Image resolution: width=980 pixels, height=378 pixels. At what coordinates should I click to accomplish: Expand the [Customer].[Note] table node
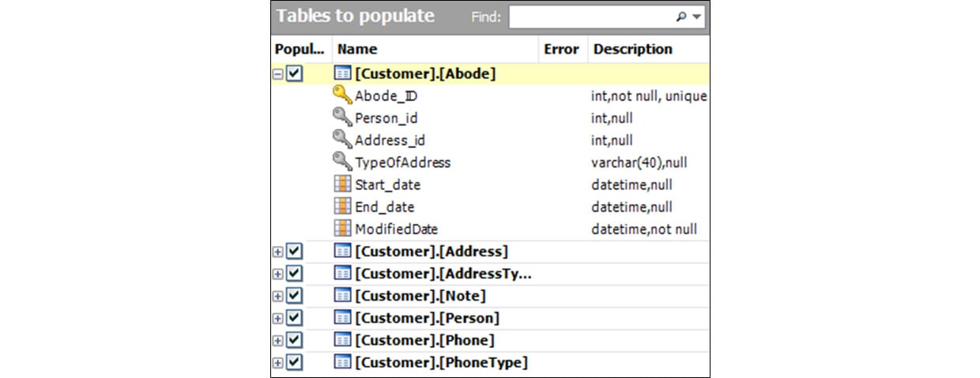point(277,296)
